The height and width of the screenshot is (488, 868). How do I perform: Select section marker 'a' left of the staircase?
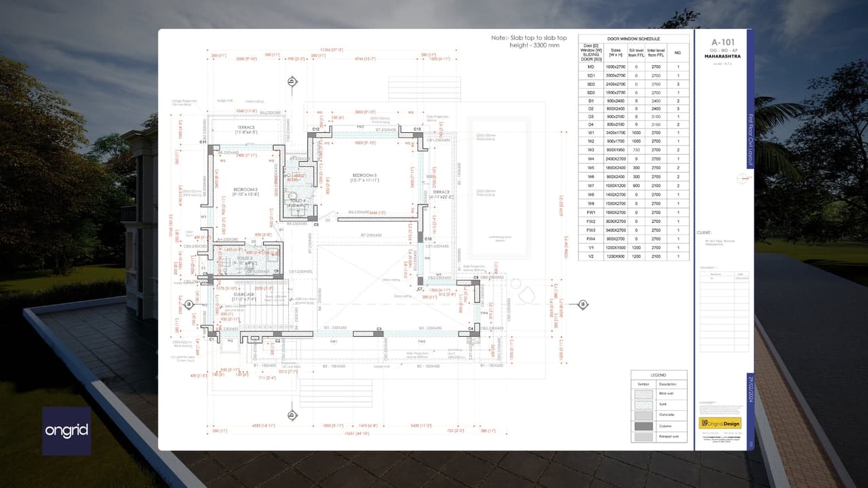click(x=188, y=304)
